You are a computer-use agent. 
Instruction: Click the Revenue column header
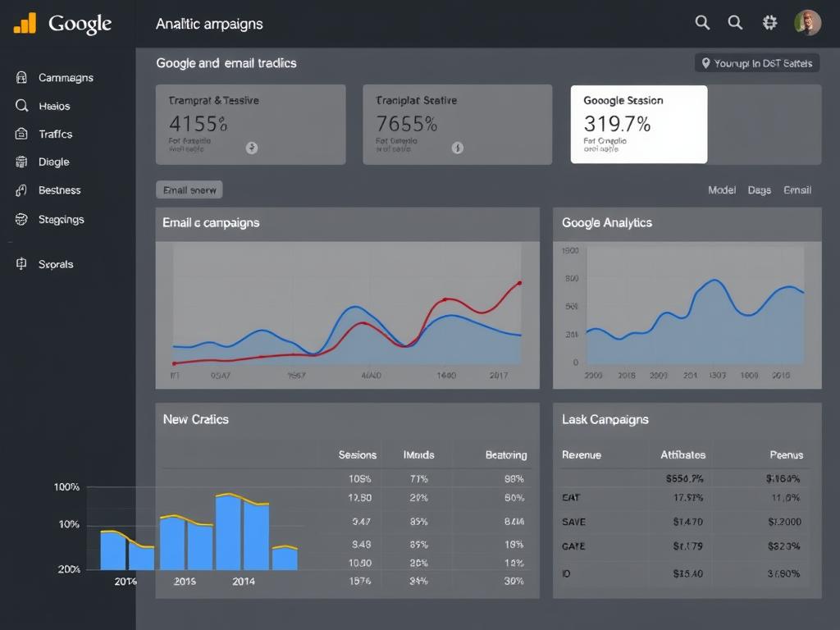point(582,454)
